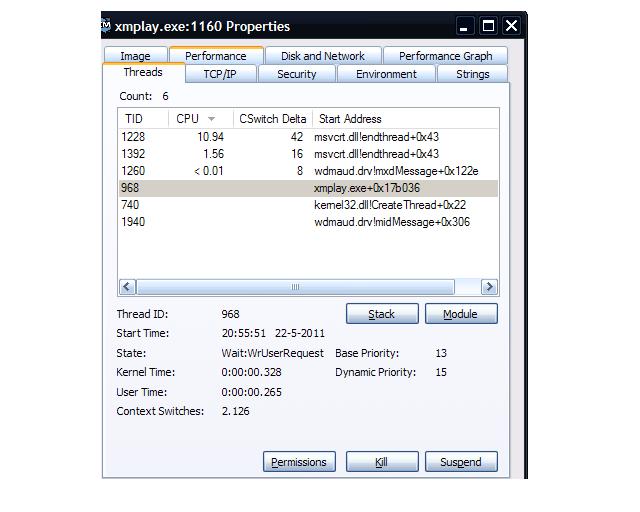Switch to the Image tab
The image size is (640, 512).
pos(135,56)
